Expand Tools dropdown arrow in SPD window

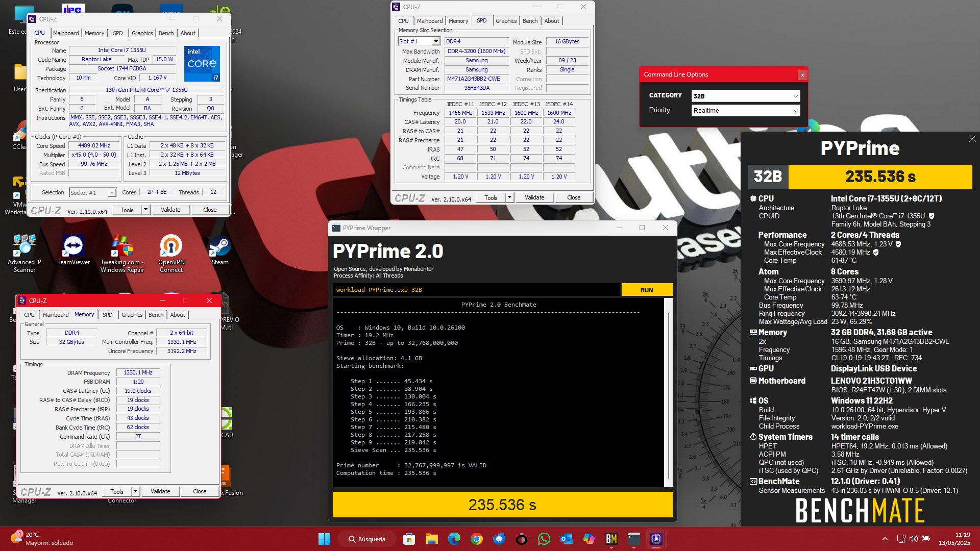pyautogui.click(x=509, y=197)
